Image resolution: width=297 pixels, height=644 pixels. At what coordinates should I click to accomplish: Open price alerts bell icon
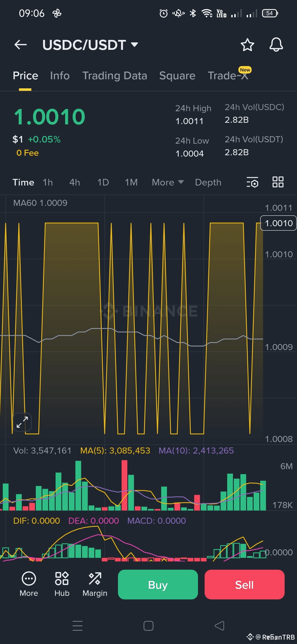pyautogui.click(x=276, y=45)
